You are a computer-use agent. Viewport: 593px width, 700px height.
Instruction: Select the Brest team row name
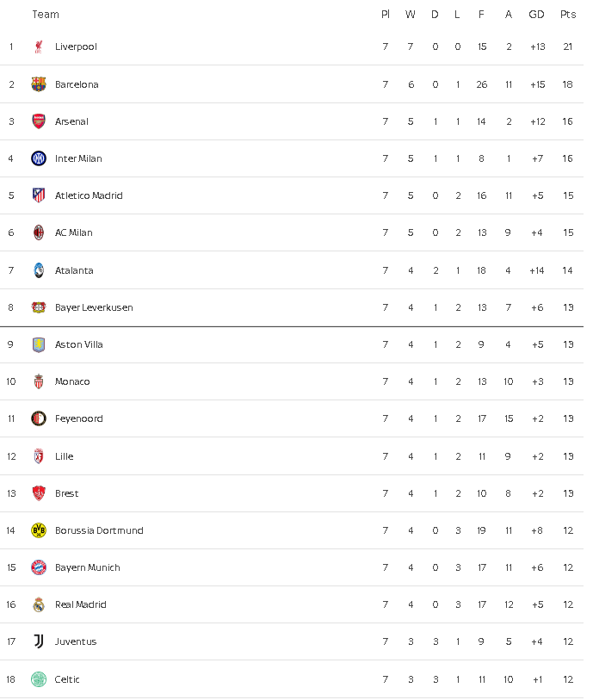[x=66, y=493]
